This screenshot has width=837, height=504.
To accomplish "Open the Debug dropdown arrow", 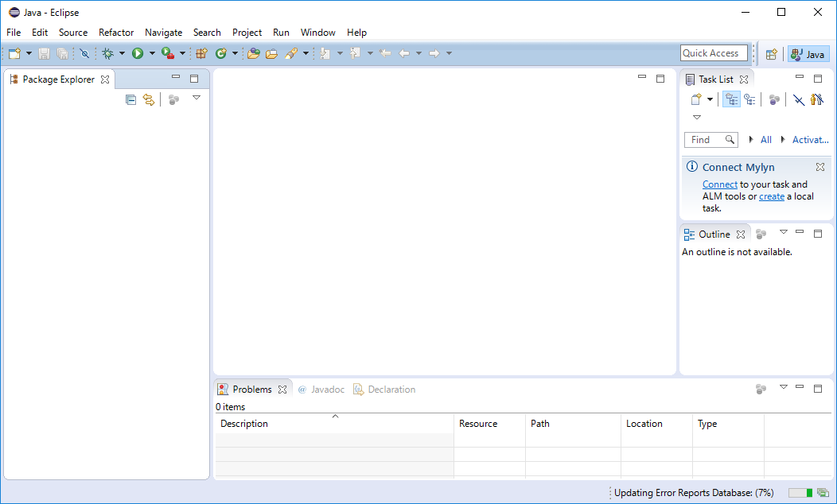I will coord(122,53).
